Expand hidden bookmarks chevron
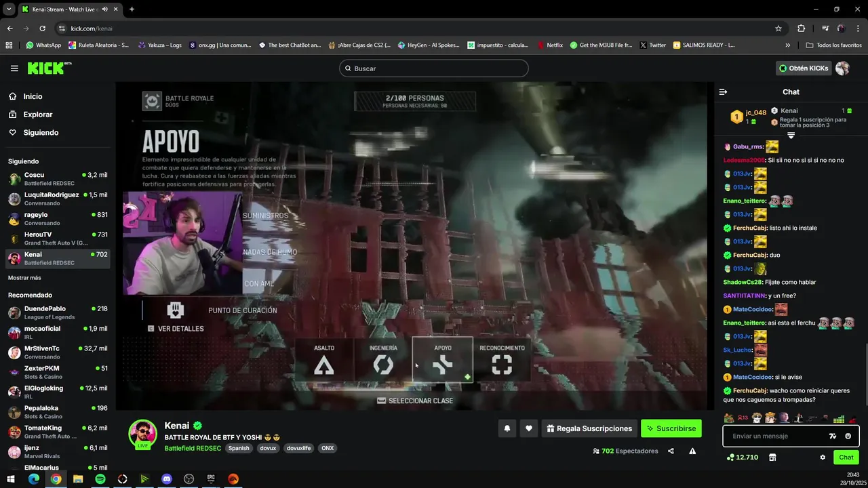The width and height of the screenshot is (868, 488). [x=787, y=45]
